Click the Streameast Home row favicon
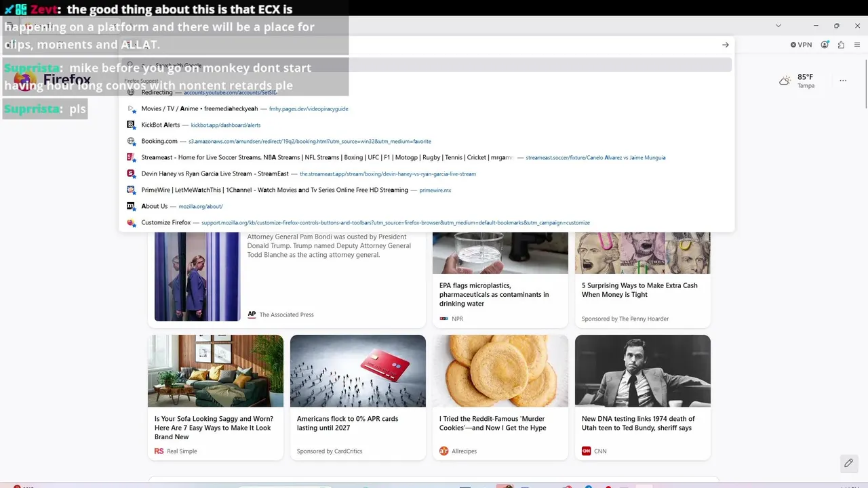The image size is (868, 488). 132,157
